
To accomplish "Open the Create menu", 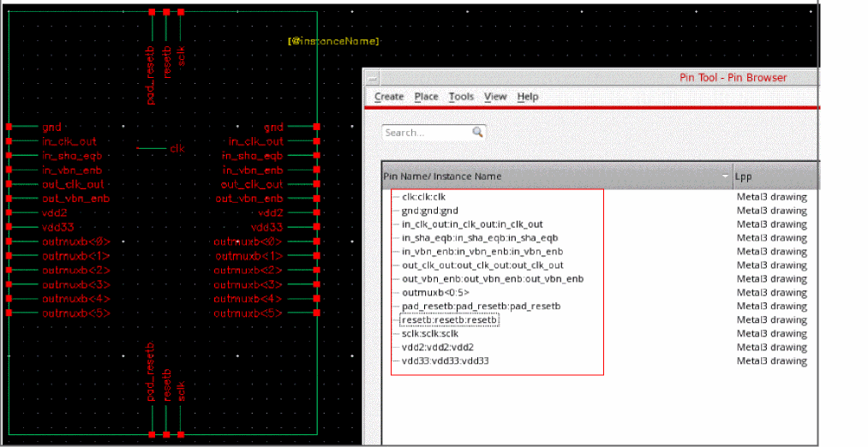I will click(389, 97).
